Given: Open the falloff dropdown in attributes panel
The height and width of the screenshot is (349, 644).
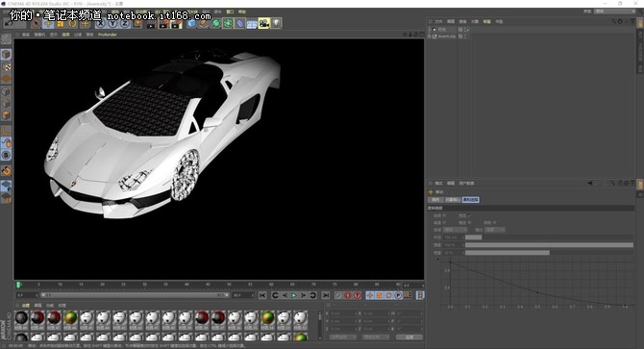Looking at the screenshot, I should click(x=455, y=230).
